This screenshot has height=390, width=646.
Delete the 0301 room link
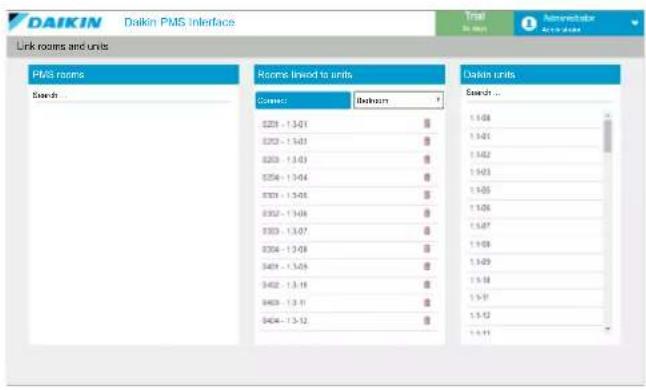pyautogui.click(x=427, y=195)
